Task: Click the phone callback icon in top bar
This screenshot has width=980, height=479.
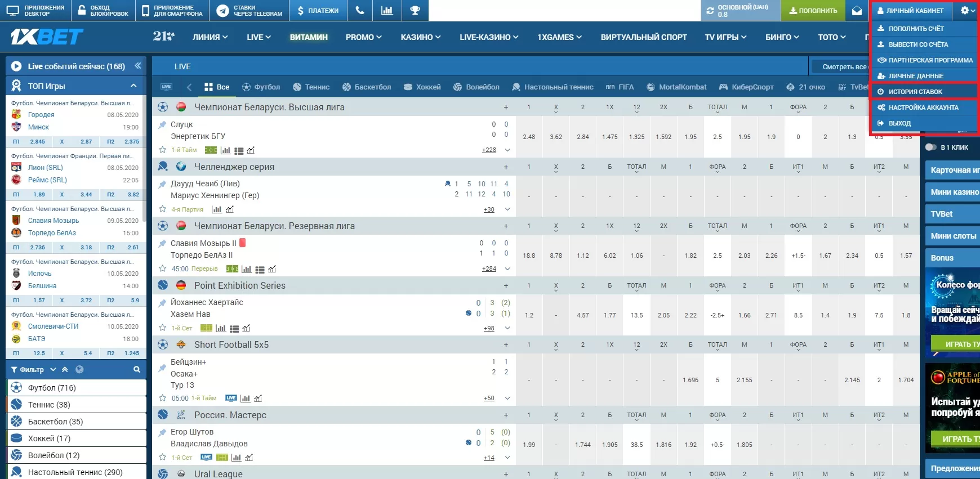Action: tap(360, 10)
